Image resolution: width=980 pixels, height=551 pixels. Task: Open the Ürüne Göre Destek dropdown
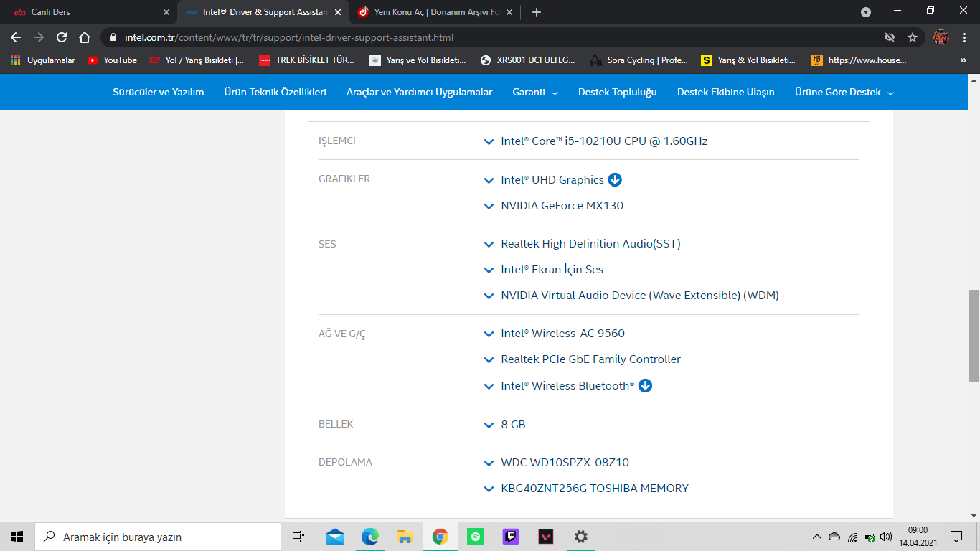[x=844, y=92]
